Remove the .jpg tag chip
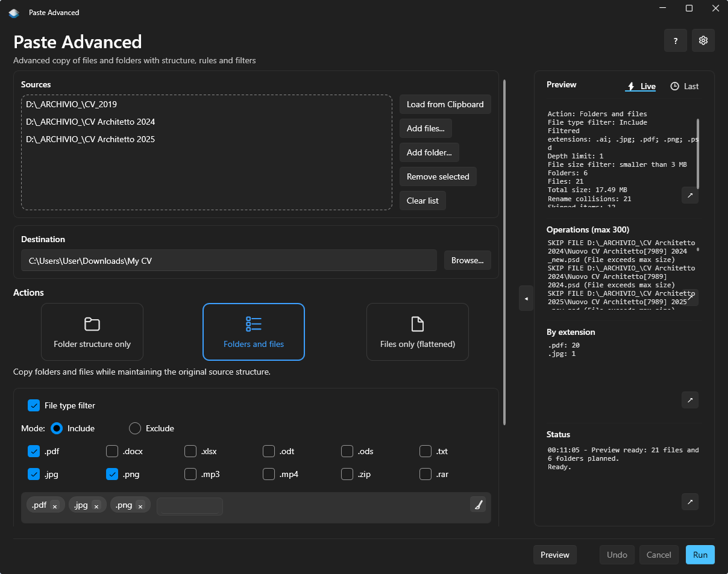728x574 pixels. click(x=96, y=507)
